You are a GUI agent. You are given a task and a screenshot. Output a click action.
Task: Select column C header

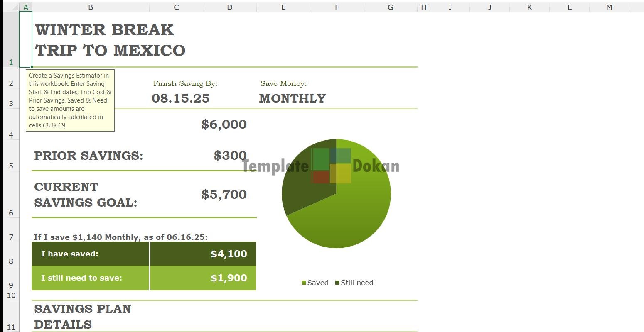pyautogui.click(x=176, y=7)
